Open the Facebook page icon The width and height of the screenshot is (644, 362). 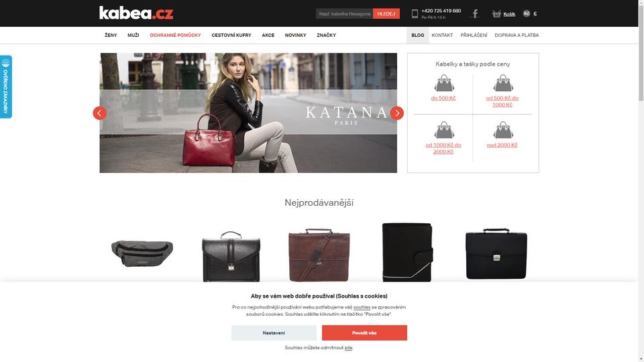[475, 14]
